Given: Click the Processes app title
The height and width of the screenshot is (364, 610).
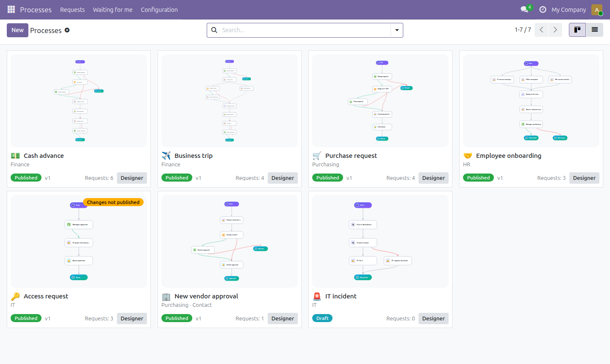Looking at the screenshot, I should coord(36,9).
